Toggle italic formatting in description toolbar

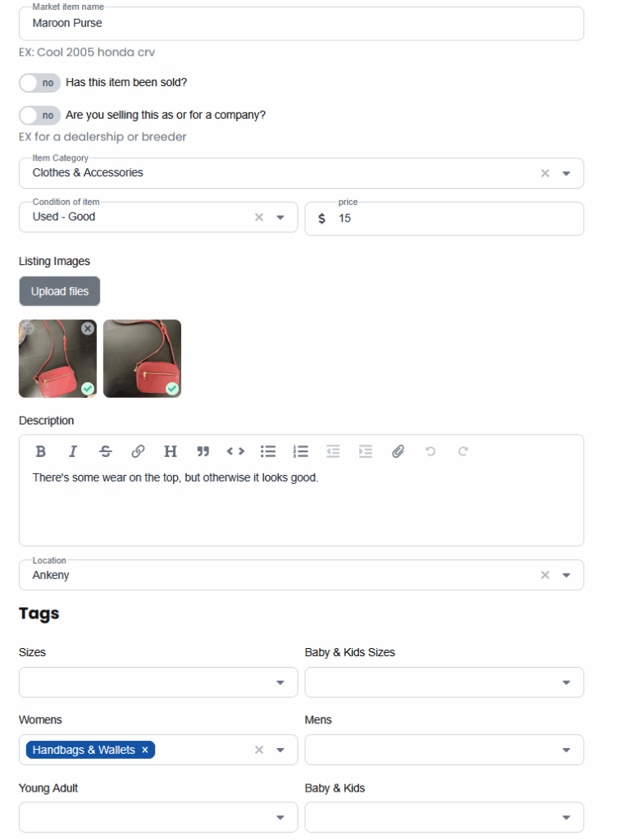(x=73, y=452)
